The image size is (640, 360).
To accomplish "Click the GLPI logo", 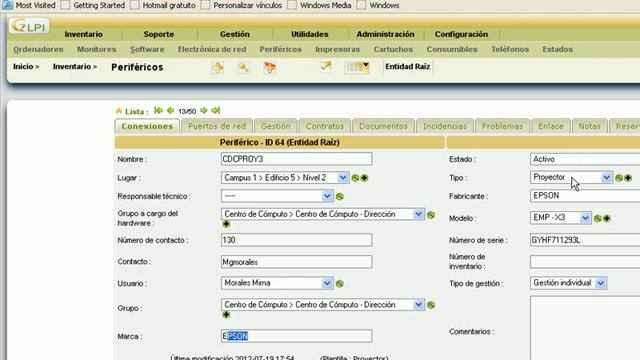I will (x=29, y=26).
